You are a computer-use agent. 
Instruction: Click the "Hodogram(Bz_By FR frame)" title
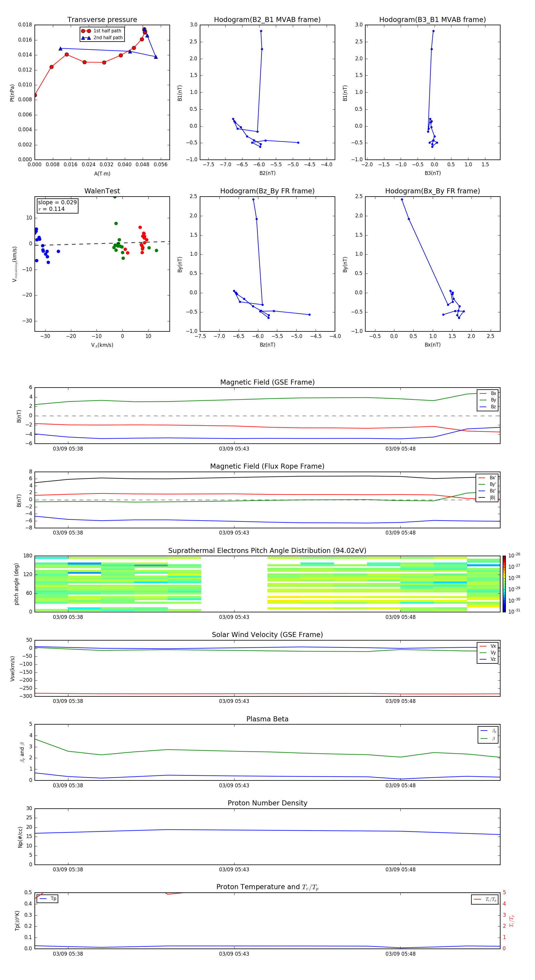267,191
